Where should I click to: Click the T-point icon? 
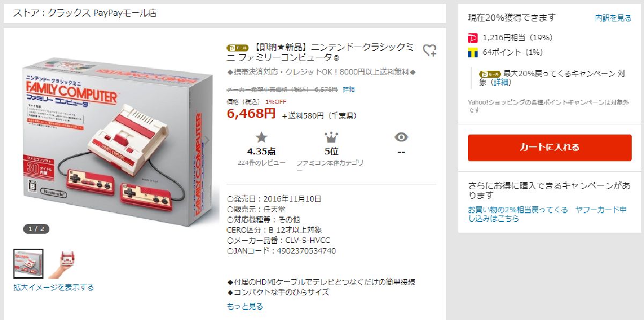point(473,53)
